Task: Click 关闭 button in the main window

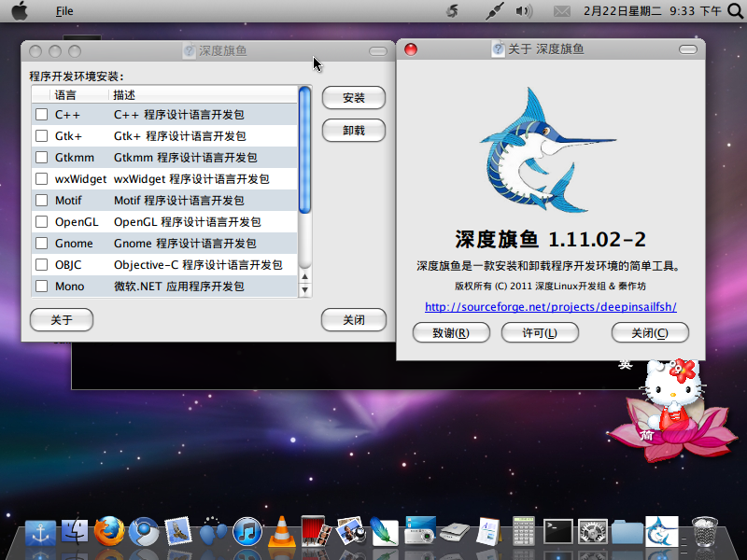Action: (354, 319)
